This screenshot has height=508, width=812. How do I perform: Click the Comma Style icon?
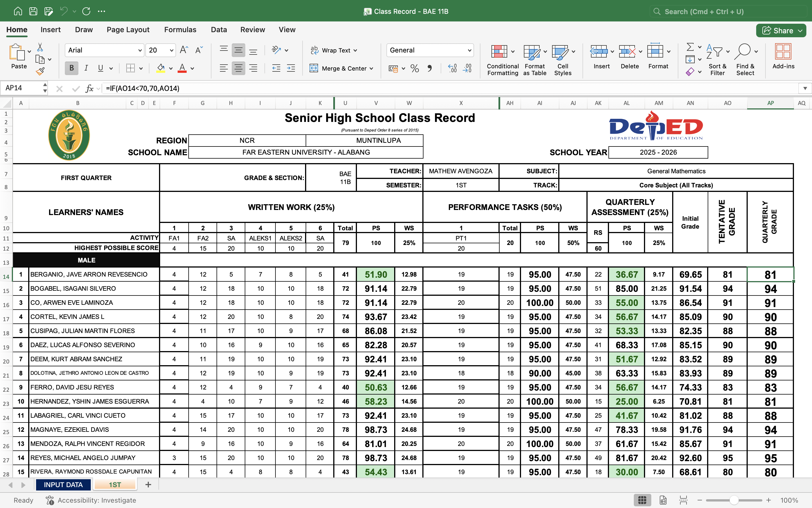429,69
